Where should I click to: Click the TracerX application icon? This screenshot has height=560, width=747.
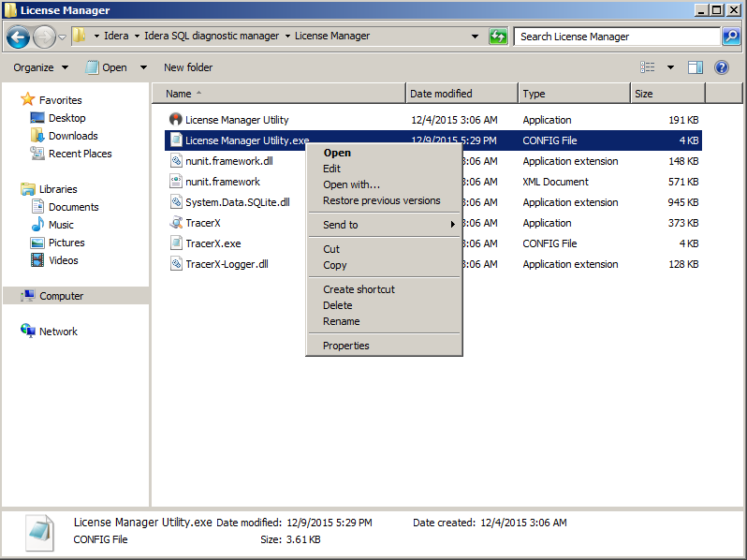point(175,223)
